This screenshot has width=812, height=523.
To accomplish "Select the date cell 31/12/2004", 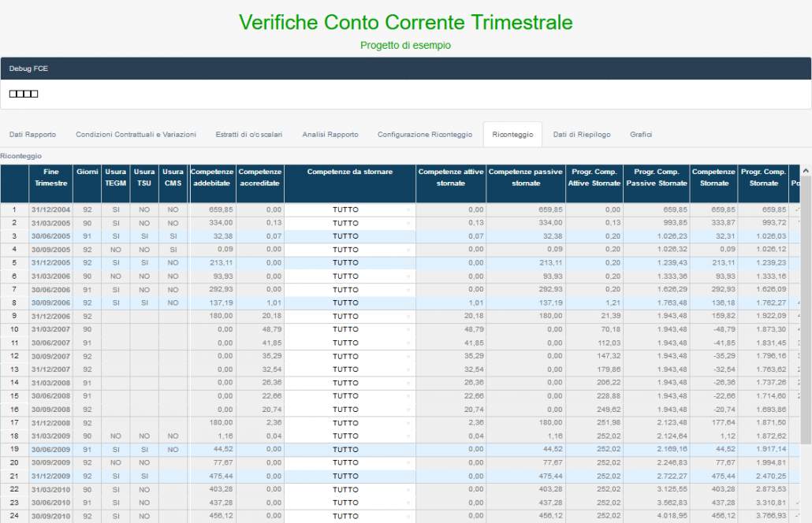I will [x=50, y=210].
